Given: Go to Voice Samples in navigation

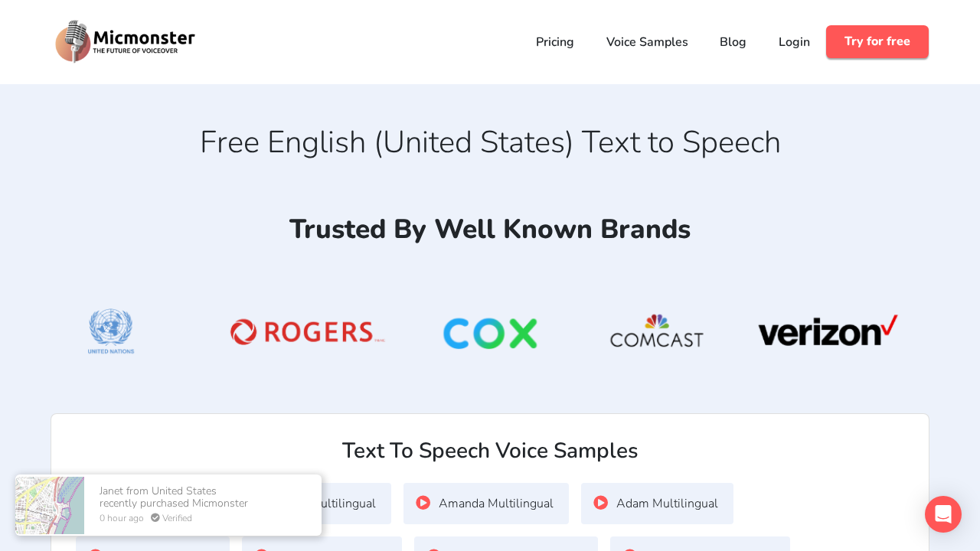Looking at the screenshot, I should (x=647, y=42).
